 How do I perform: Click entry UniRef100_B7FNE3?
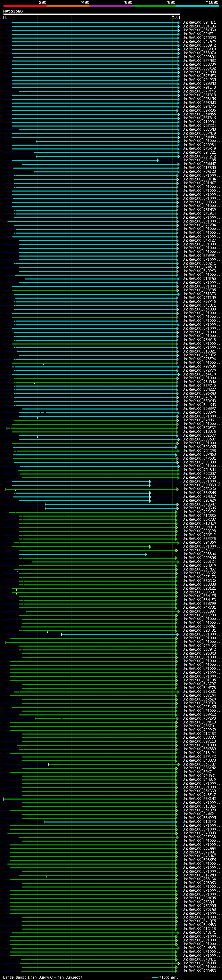coord(199,76)
